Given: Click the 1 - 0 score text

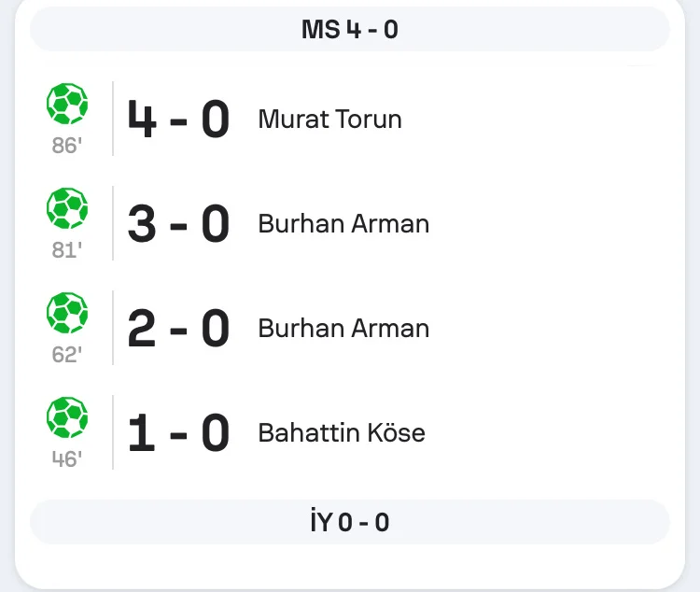Looking at the screenshot, I should coord(178,433).
